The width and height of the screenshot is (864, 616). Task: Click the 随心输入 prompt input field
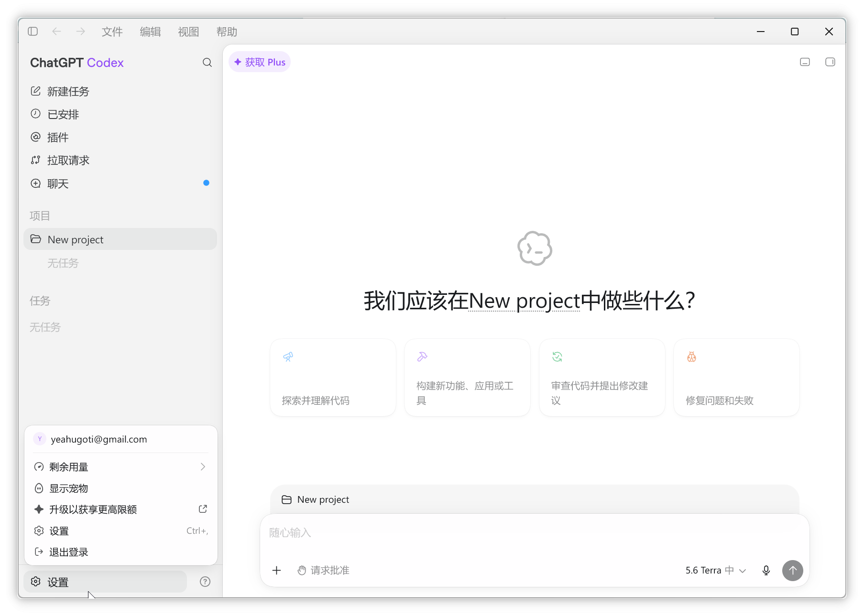click(535, 533)
